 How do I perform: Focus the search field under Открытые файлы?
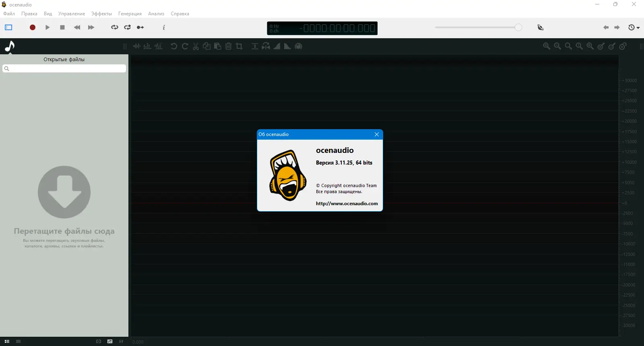(x=64, y=68)
